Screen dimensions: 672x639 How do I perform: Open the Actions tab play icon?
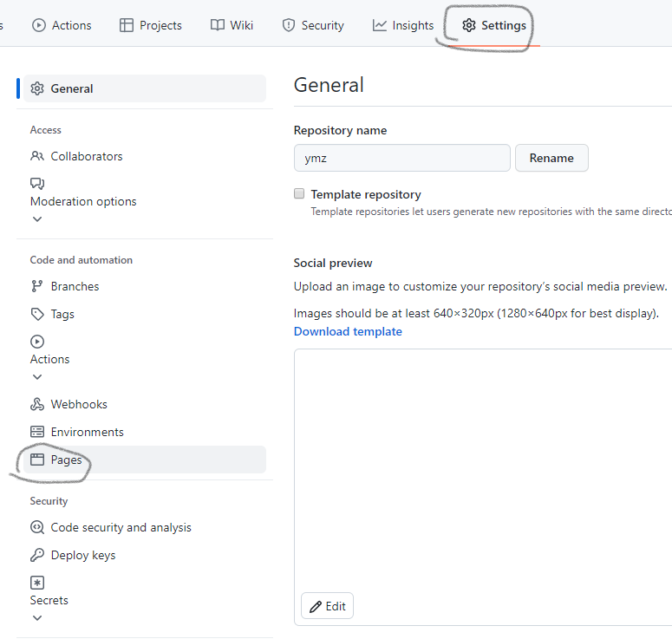(38, 25)
